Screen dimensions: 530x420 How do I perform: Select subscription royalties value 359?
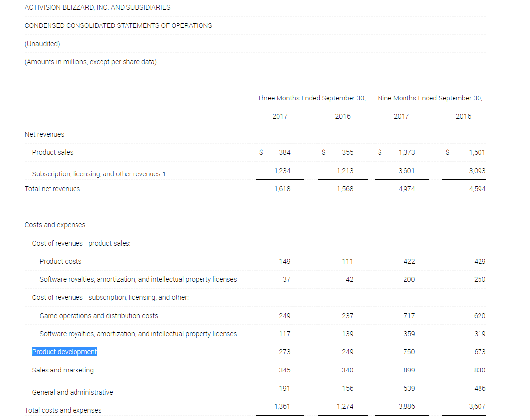[409, 334]
